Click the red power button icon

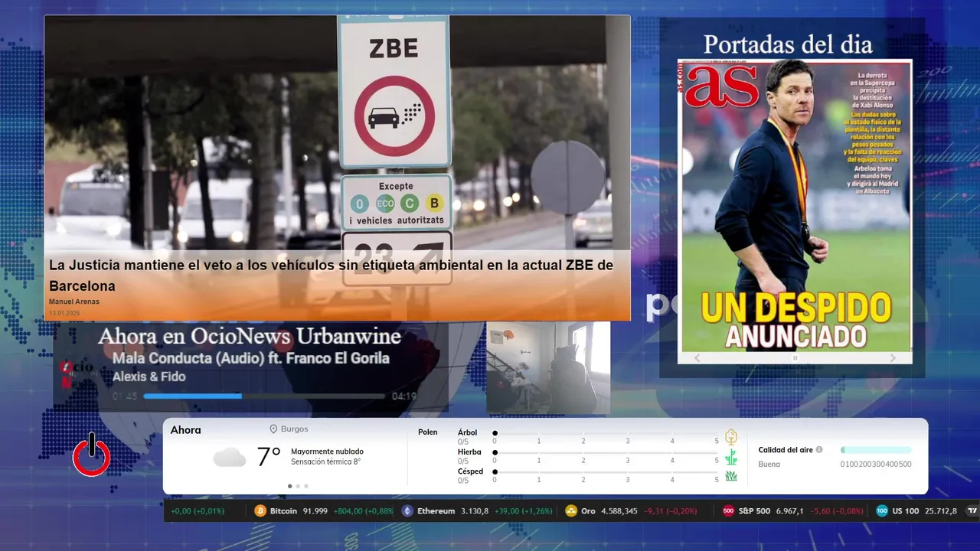[x=91, y=455]
